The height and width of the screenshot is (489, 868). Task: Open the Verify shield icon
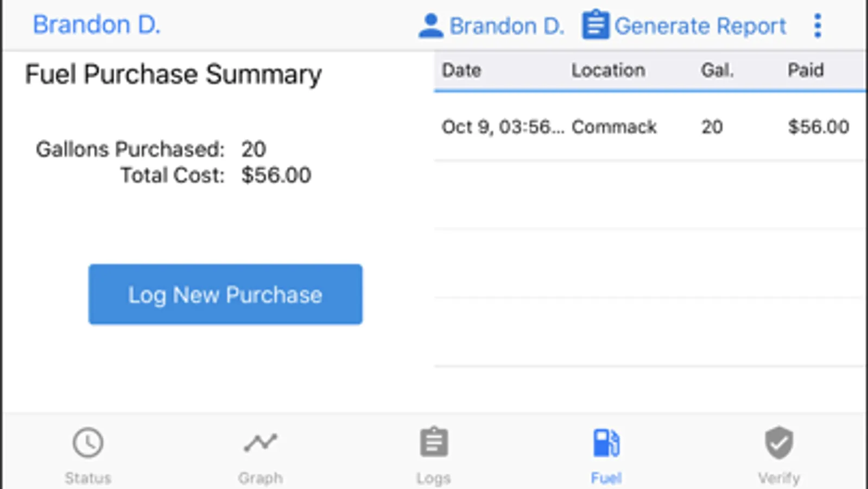[x=779, y=442]
